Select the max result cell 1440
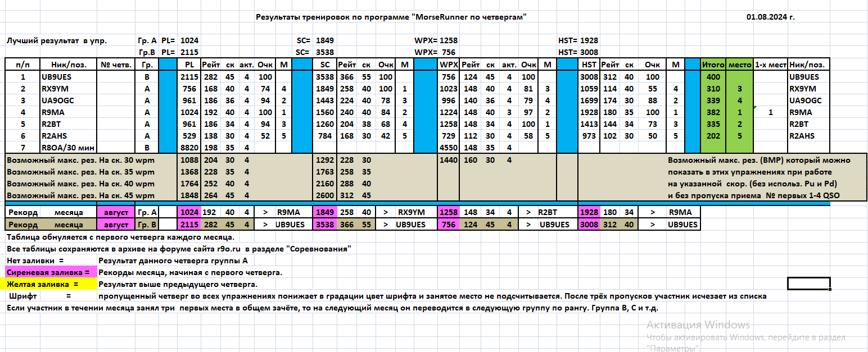The width and height of the screenshot is (868, 352). (x=448, y=160)
